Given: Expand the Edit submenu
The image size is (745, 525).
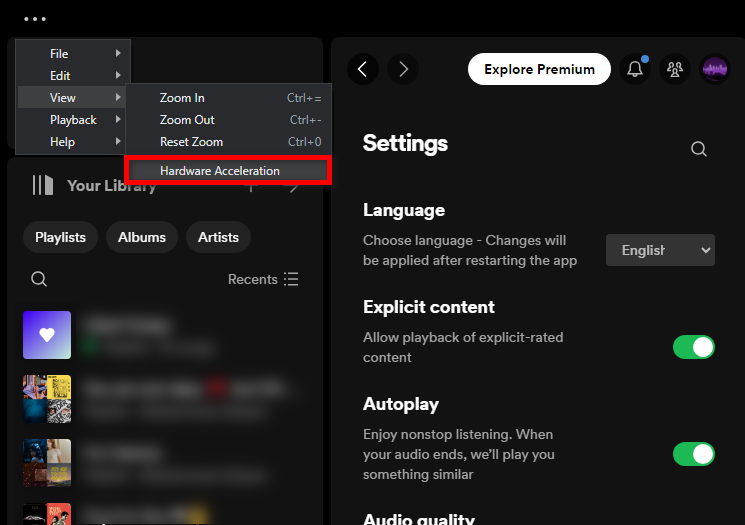Looking at the screenshot, I should pyautogui.click(x=72, y=76).
